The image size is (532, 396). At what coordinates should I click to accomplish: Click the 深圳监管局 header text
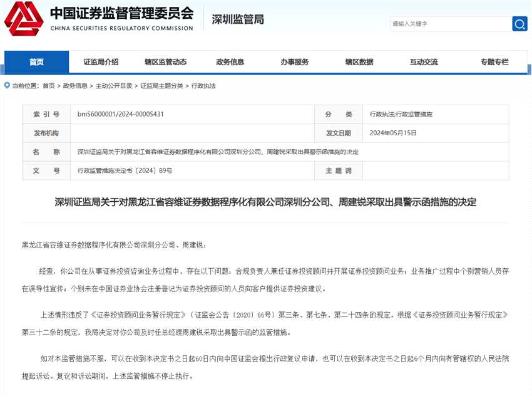click(238, 19)
